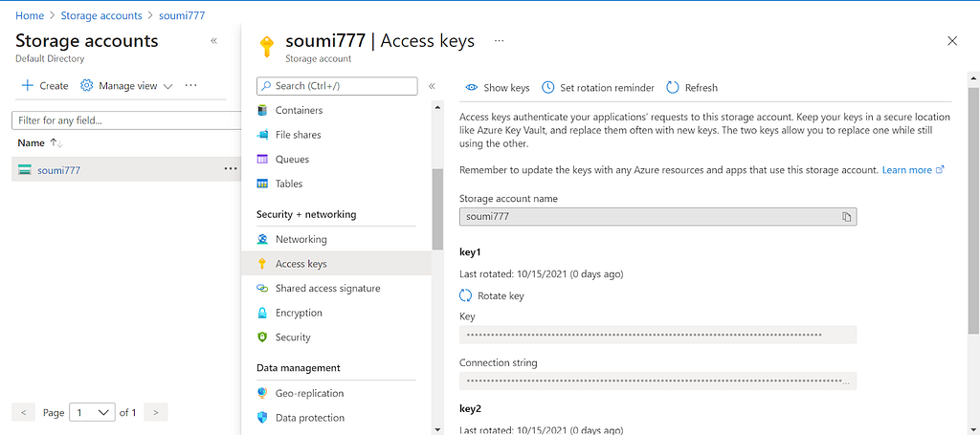The width and height of the screenshot is (980, 435).
Task: Click the plus icon for Create
Action: click(x=27, y=85)
